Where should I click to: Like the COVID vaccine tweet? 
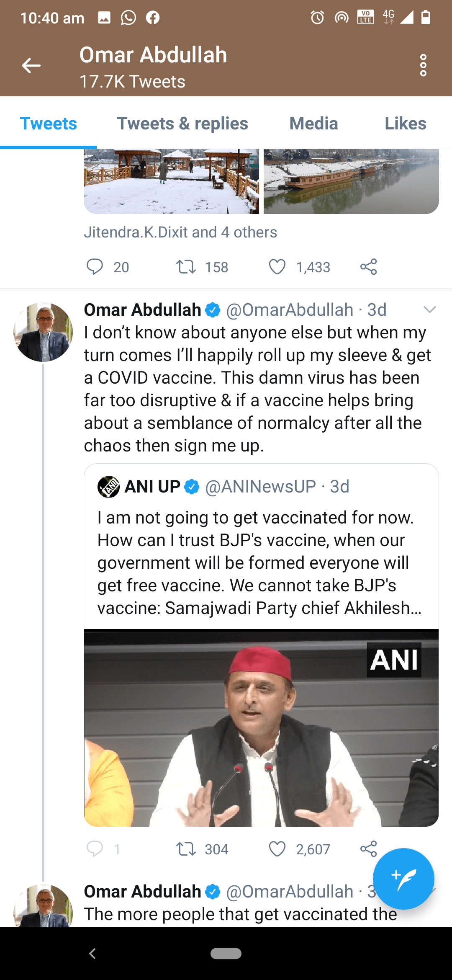pos(277,849)
